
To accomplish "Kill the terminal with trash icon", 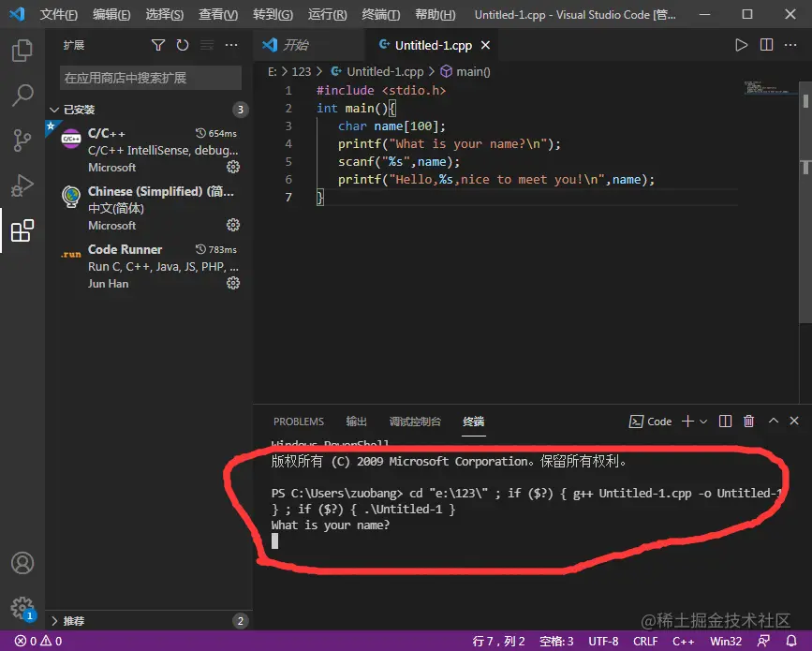I will pyautogui.click(x=749, y=422).
